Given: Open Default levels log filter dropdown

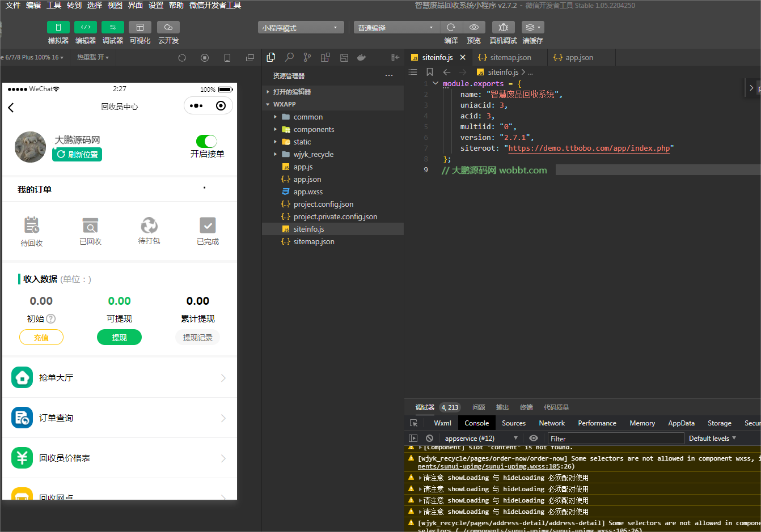Looking at the screenshot, I should (x=712, y=438).
